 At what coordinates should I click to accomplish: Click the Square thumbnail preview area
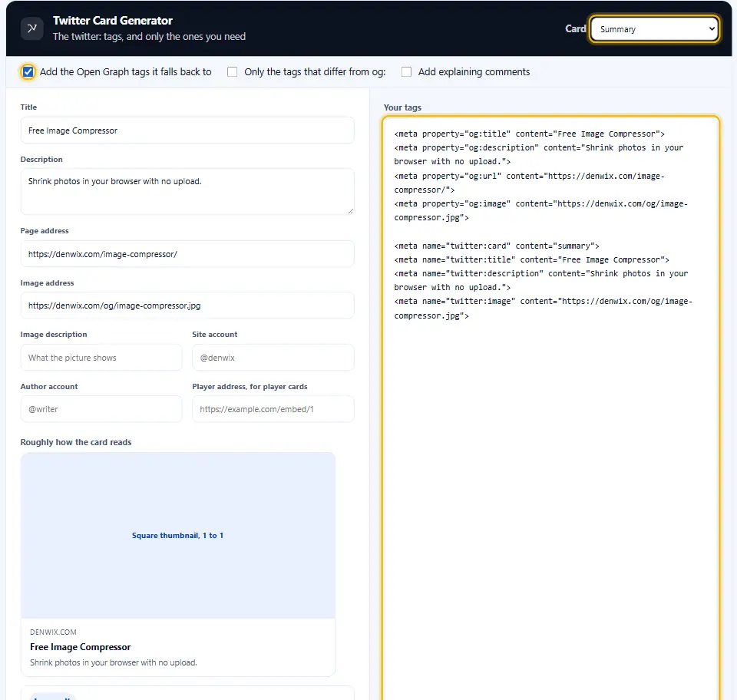point(177,536)
